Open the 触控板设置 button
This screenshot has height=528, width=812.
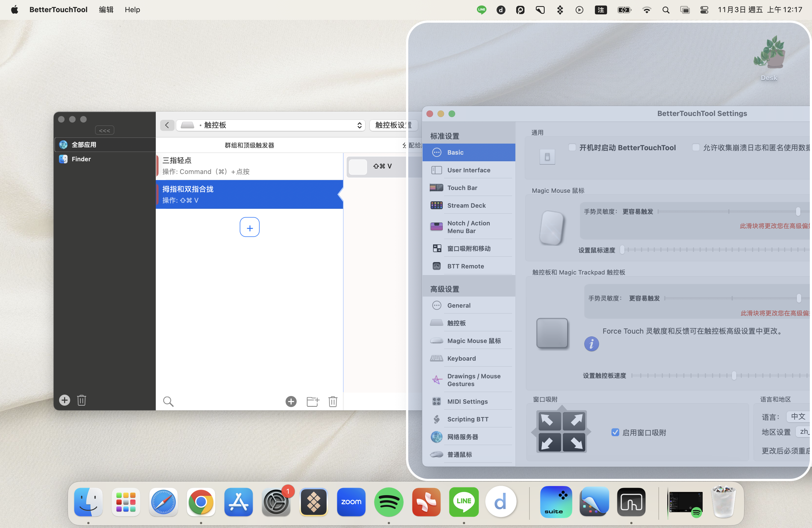point(393,125)
